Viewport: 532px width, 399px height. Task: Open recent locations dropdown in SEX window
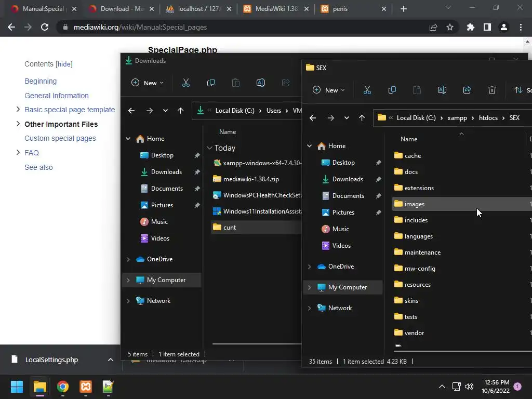(347, 118)
